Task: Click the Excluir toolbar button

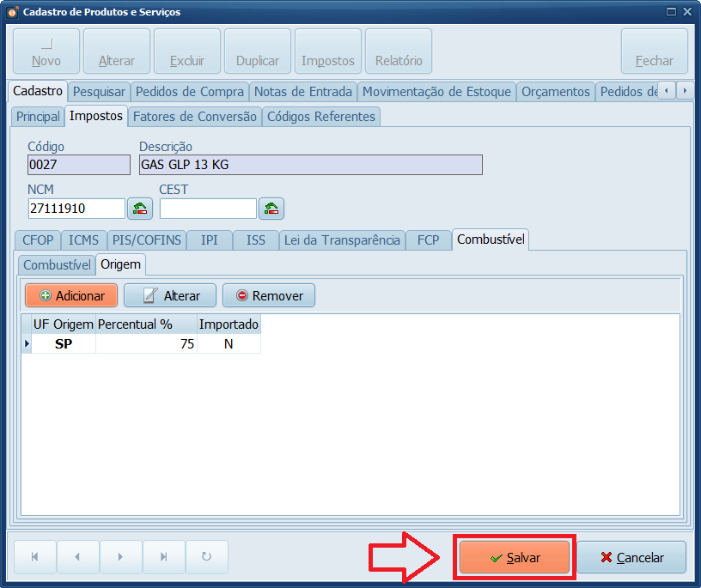Action: (187, 52)
